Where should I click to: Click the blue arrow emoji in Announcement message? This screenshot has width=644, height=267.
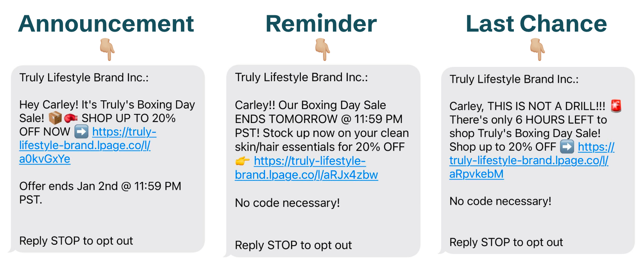[81, 132]
